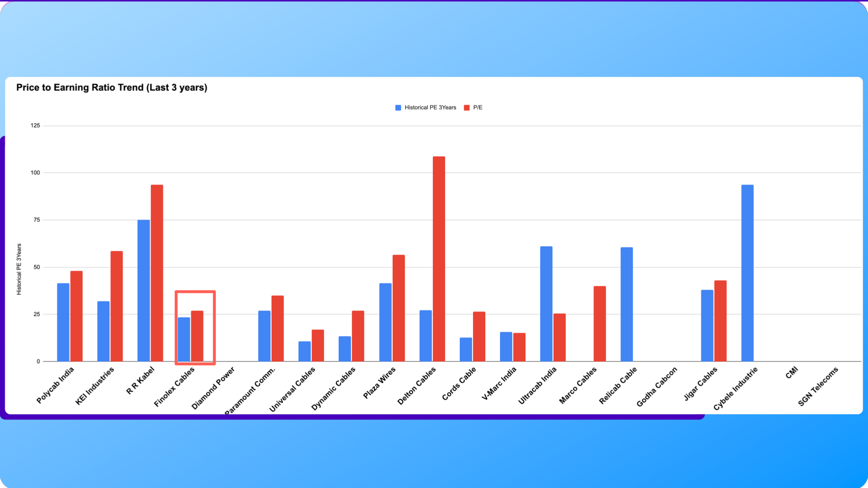Click the Historical PE 3Years legend label
The width and height of the screenshot is (868, 488).
[430, 107]
